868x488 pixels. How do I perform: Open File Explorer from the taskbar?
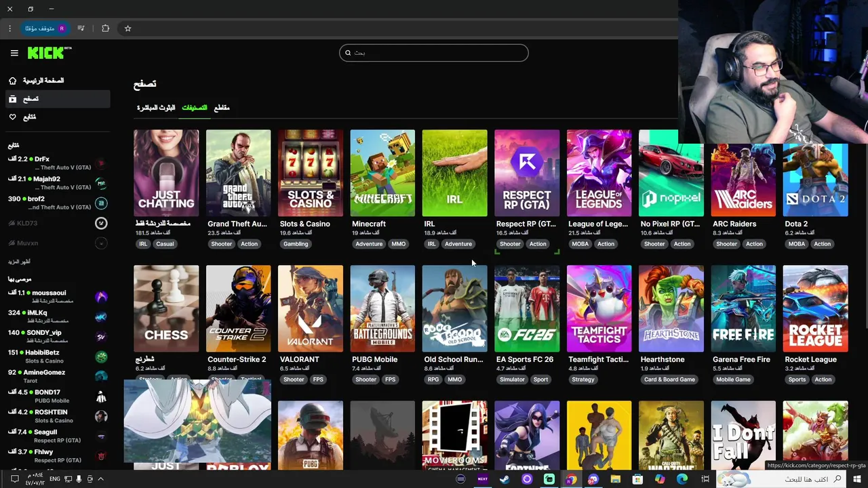click(x=616, y=479)
